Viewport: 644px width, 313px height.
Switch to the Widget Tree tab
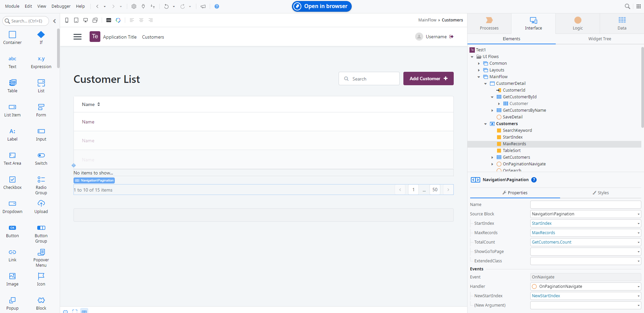599,39
